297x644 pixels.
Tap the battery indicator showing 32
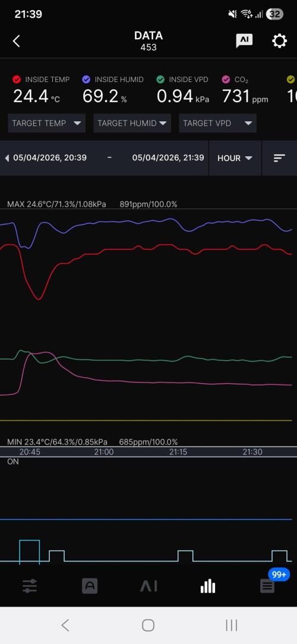point(275,14)
